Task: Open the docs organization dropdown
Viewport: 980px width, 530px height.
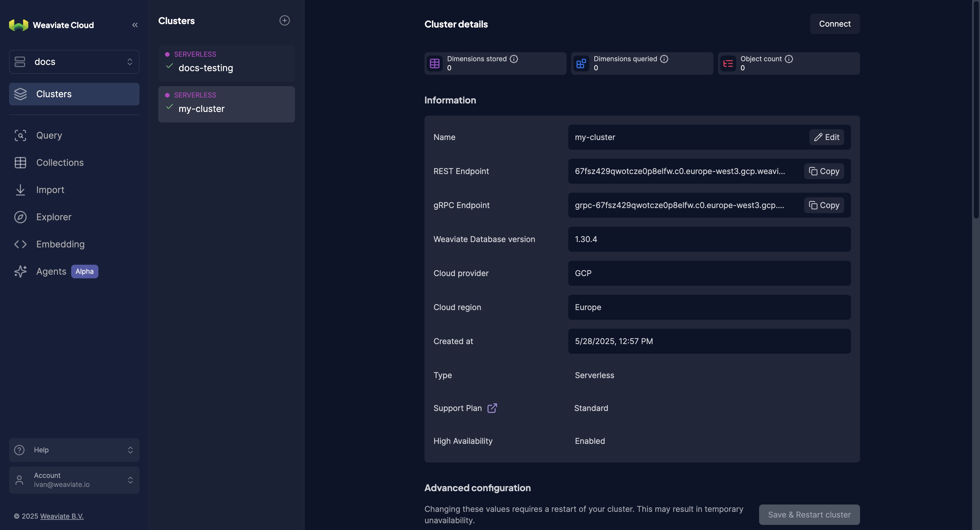Action: pyautogui.click(x=74, y=62)
